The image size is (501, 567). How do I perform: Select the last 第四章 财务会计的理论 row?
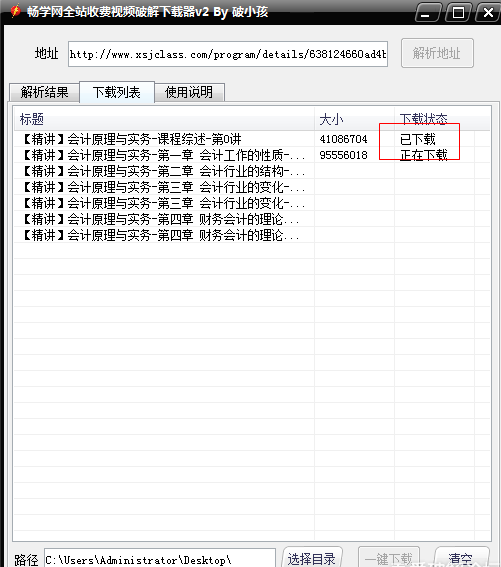(x=252, y=235)
